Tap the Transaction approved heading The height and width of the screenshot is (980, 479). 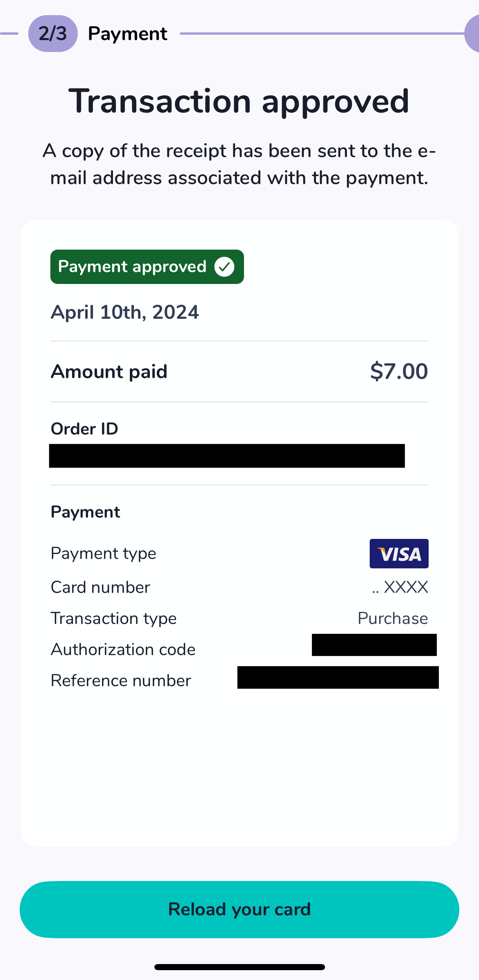pyautogui.click(x=239, y=101)
